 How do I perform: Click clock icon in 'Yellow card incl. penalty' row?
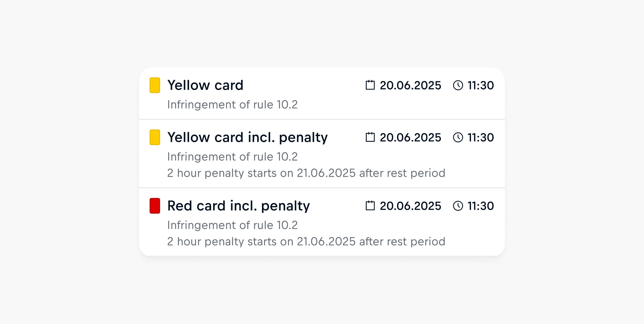point(458,137)
